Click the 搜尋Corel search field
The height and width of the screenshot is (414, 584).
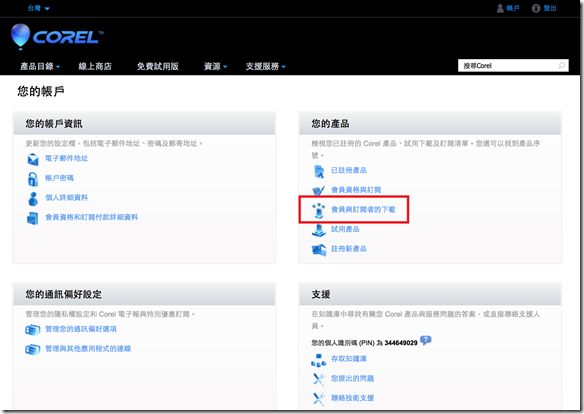513,66
